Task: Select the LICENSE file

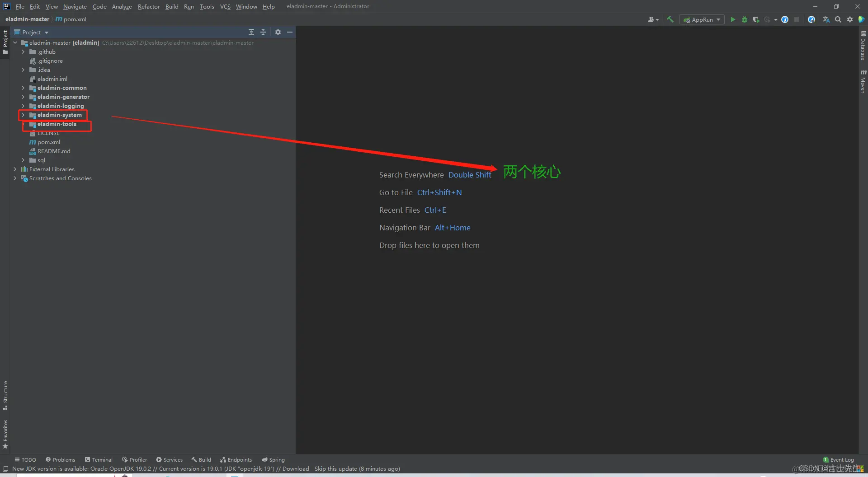Action: point(48,133)
